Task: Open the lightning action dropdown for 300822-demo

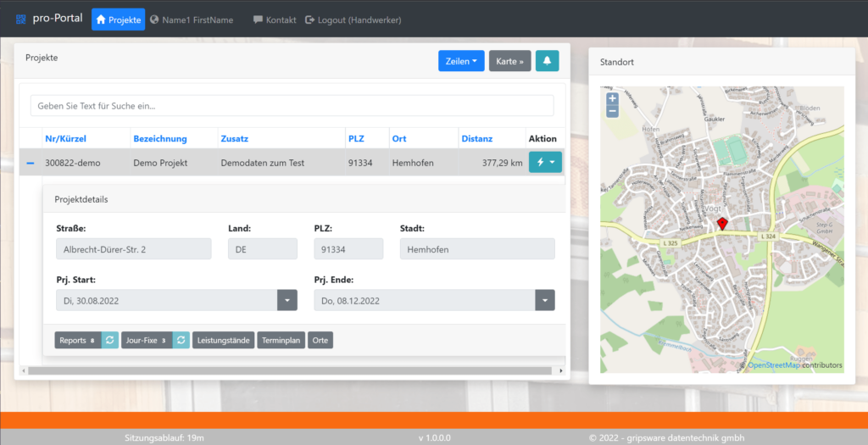Action: (x=545, y=162)
